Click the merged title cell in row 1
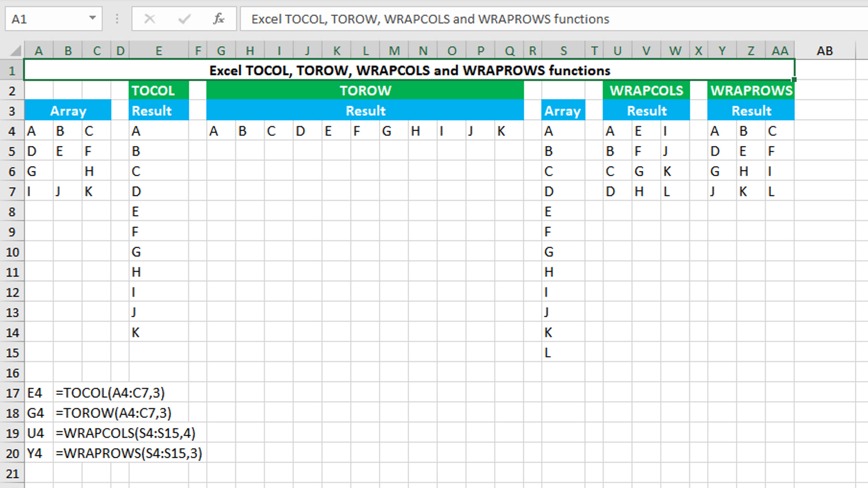This screenshot has width=868, height=488. pyautogui.click(x=409, y=70)
